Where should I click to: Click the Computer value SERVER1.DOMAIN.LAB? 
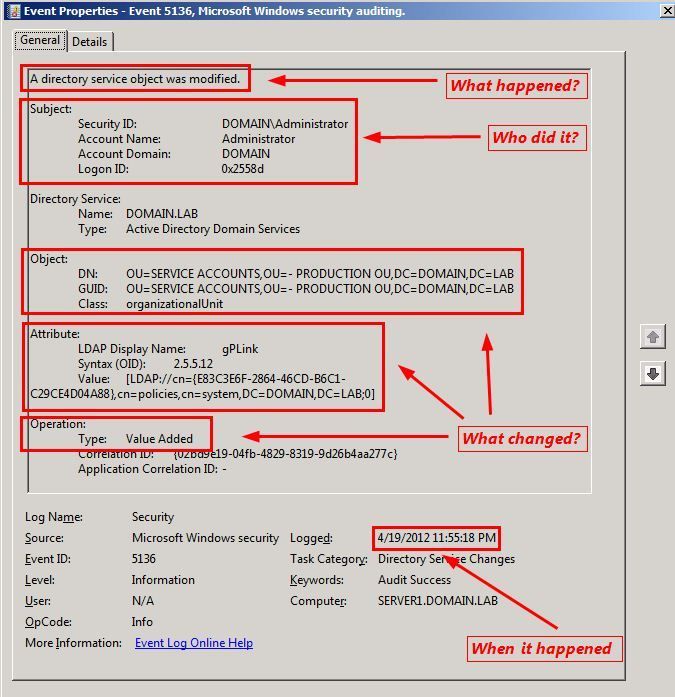438,601
